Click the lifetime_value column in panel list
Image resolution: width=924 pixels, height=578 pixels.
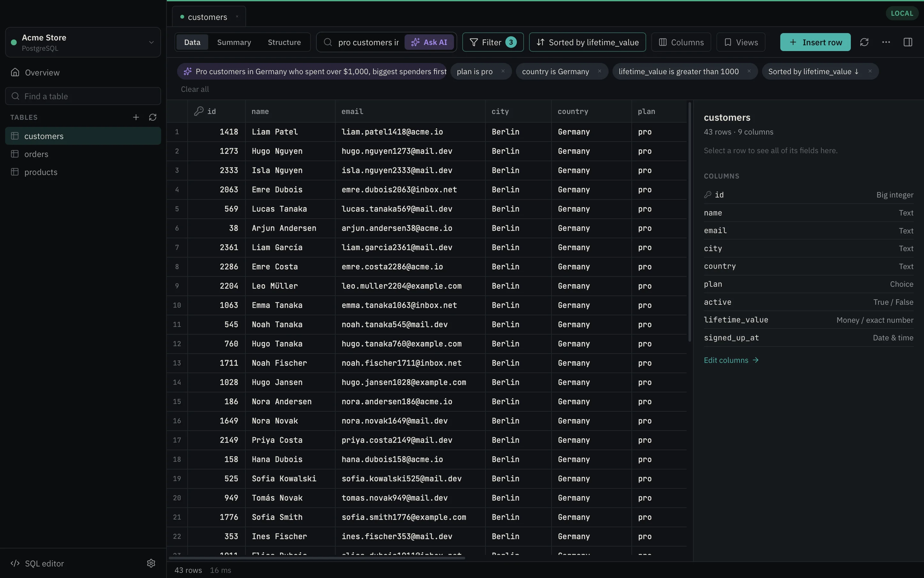pyautogui.click(x=808, y=320)
